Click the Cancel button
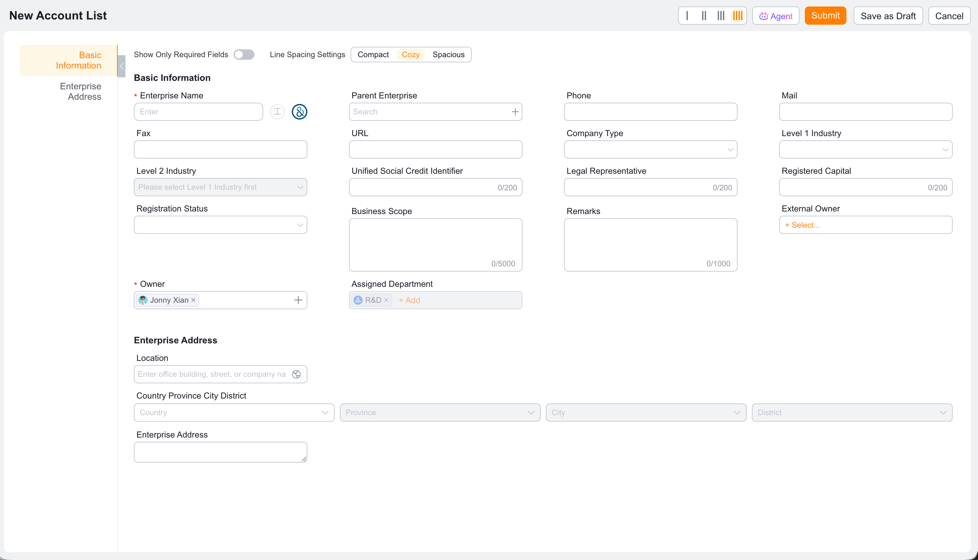Viewport: 978px width, 560px height. 949,16
